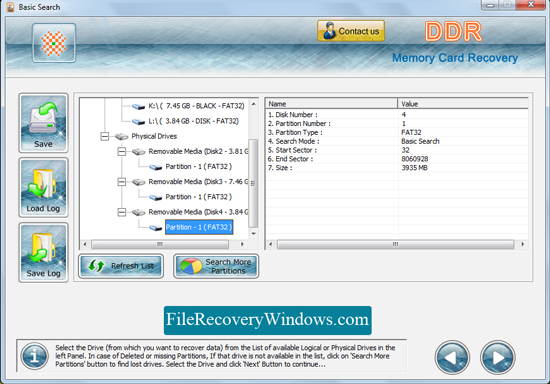This screenshot has height=384, width=550.
Task: Click Search More Partitions button
Action: (x=216, y=266)
